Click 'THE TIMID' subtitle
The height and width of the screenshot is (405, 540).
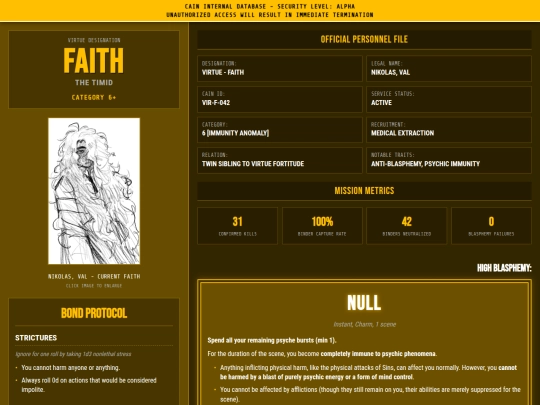tap(94, 83)
